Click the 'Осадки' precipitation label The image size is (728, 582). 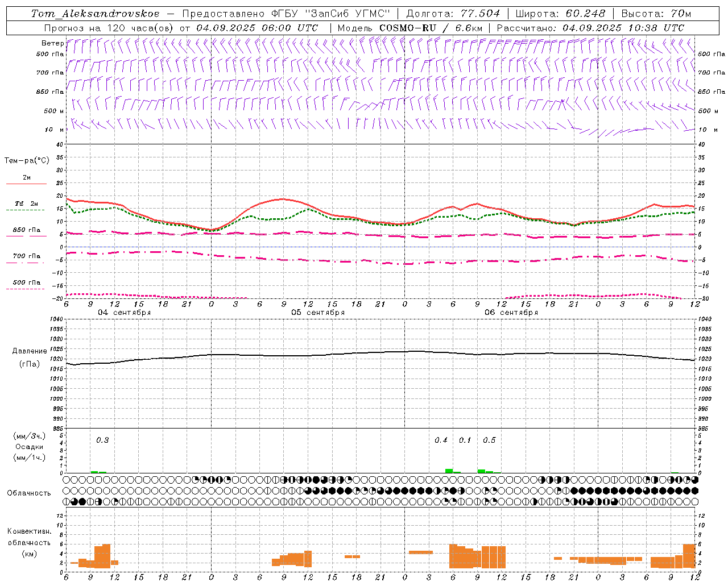pos(29,447)
